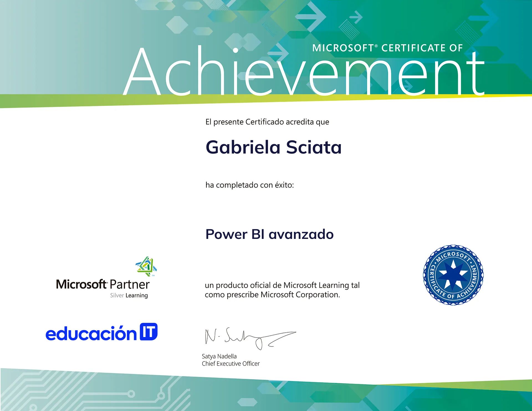The width and height of the screenshot is (532, 411).
Task: Select the course title Power BI avanzado
Action: pyautogui.click(x=269, y=234)
